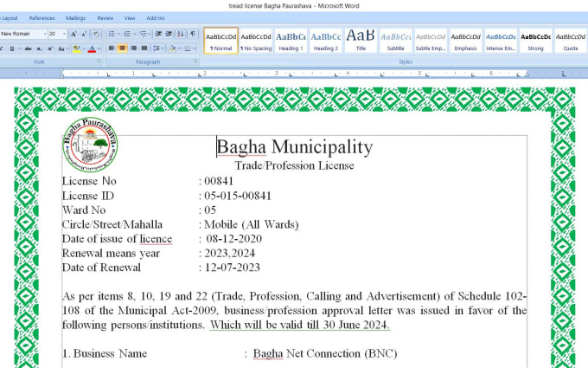Click the Change Case icon
Image resolution: width=588 pixels, height=368 pixels.
[61, 48]
